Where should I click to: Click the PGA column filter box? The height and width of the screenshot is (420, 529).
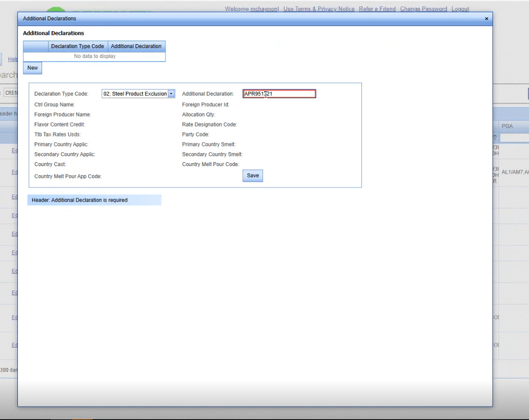[x=514, y=138]
